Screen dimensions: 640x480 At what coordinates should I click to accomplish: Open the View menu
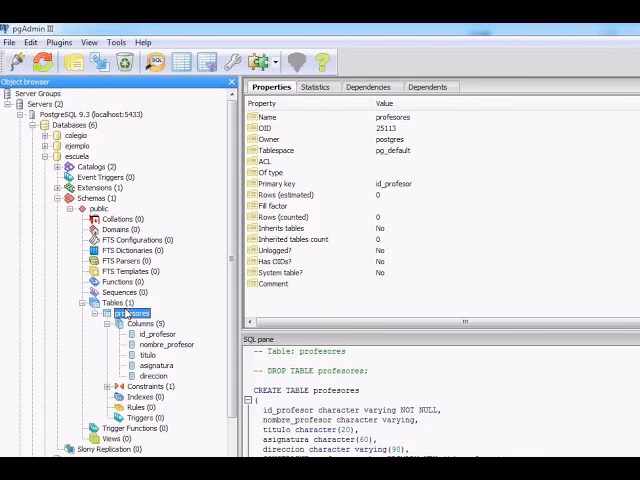89,42
